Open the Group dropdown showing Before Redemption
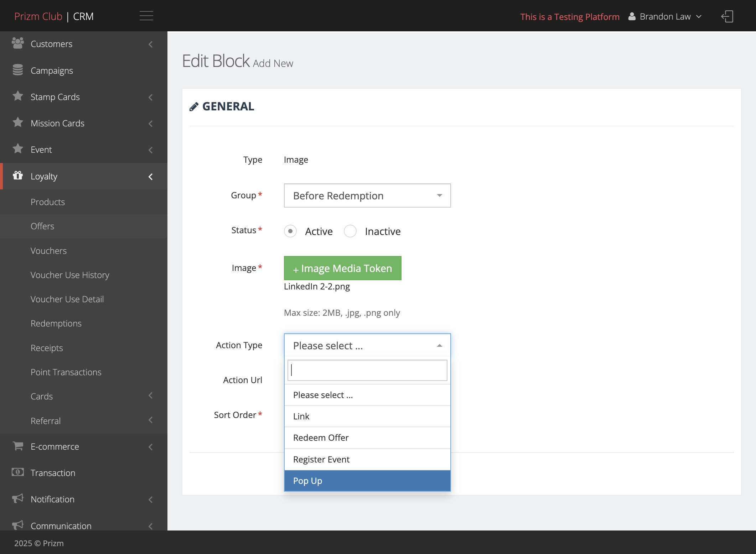 (367, 195)
